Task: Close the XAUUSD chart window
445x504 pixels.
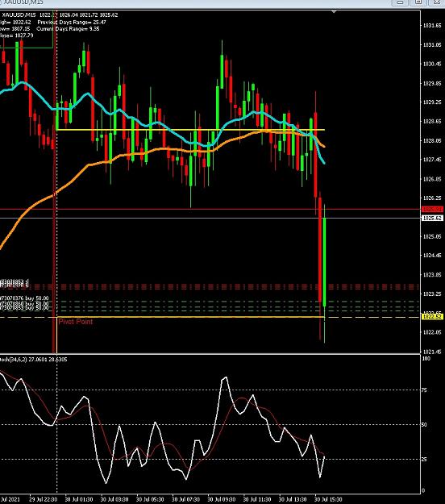Action: click(x=437, y=2)
